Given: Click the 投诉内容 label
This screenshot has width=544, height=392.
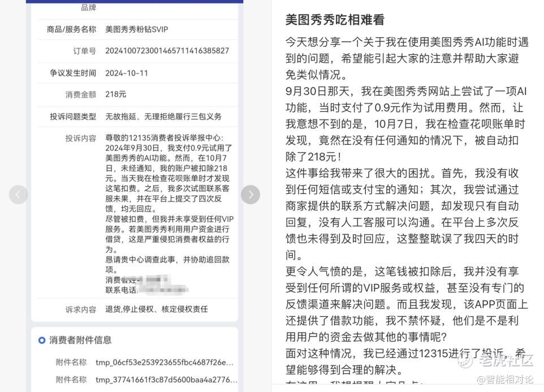Looking at the screenshot, I should [81, 139].
